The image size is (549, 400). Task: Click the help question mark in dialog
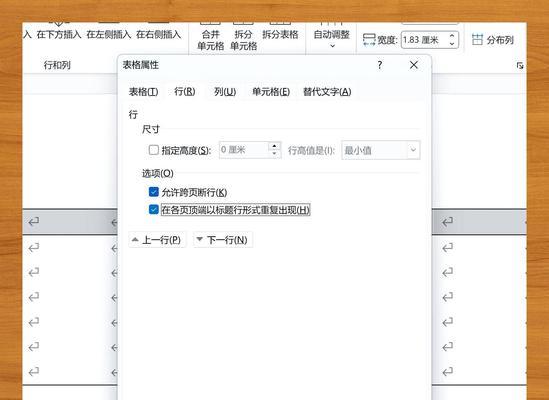click(380, 65)
